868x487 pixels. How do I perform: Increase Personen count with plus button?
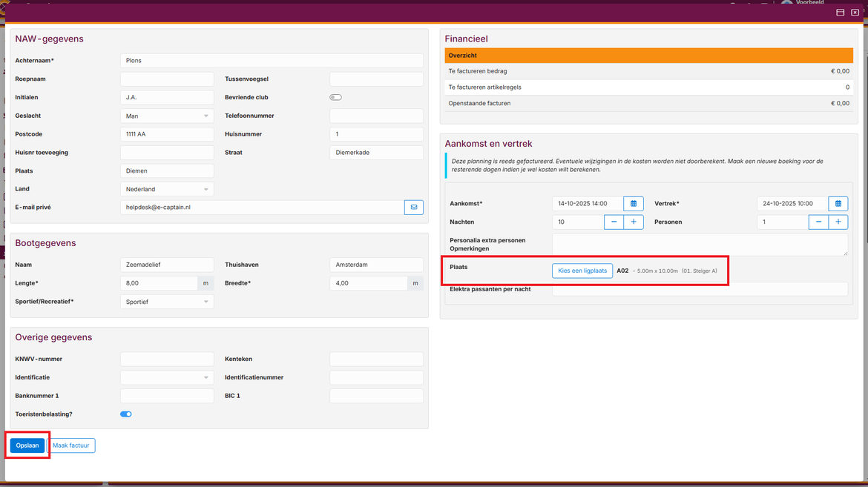(838, 222)
